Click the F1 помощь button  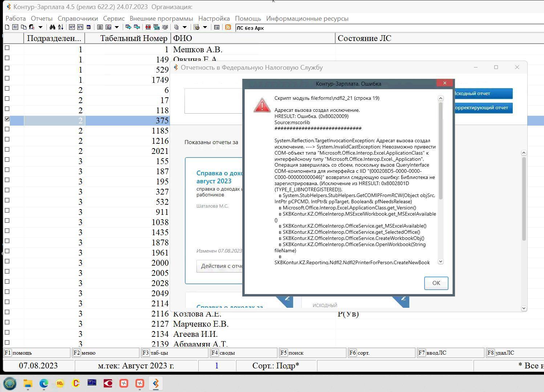pos(37,353)
